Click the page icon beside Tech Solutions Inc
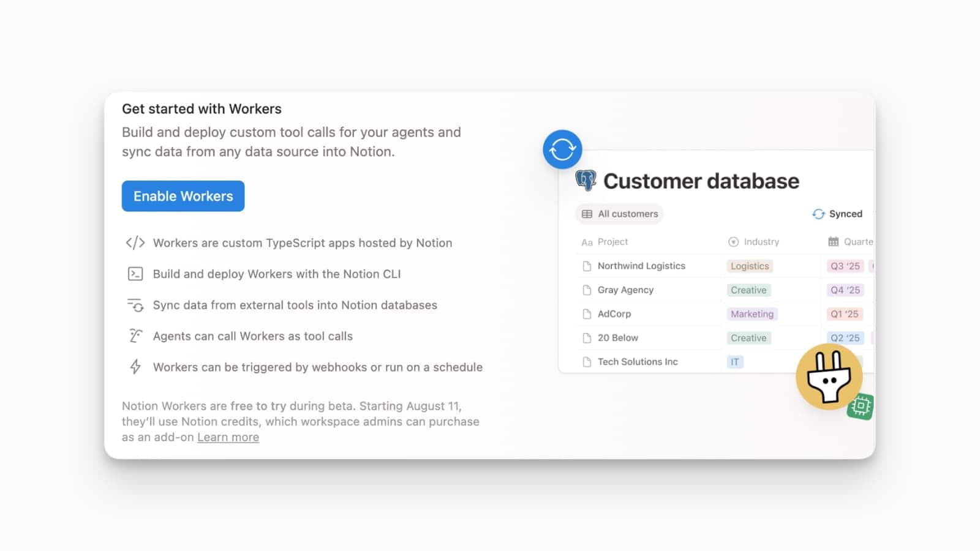The width and height of the screenshot is (980, 551). point(587,361)
